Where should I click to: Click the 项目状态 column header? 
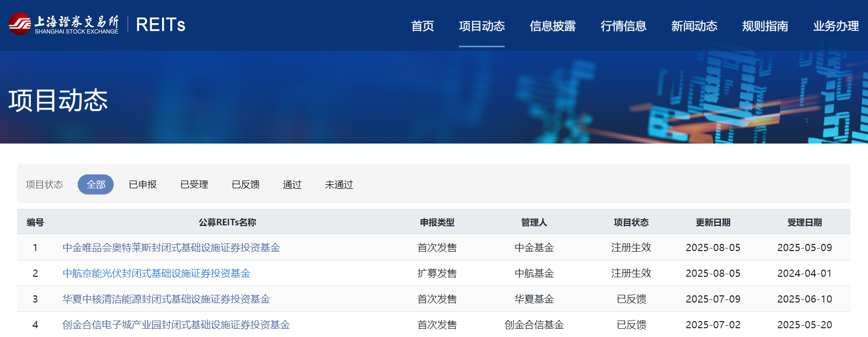coord(631,222)
